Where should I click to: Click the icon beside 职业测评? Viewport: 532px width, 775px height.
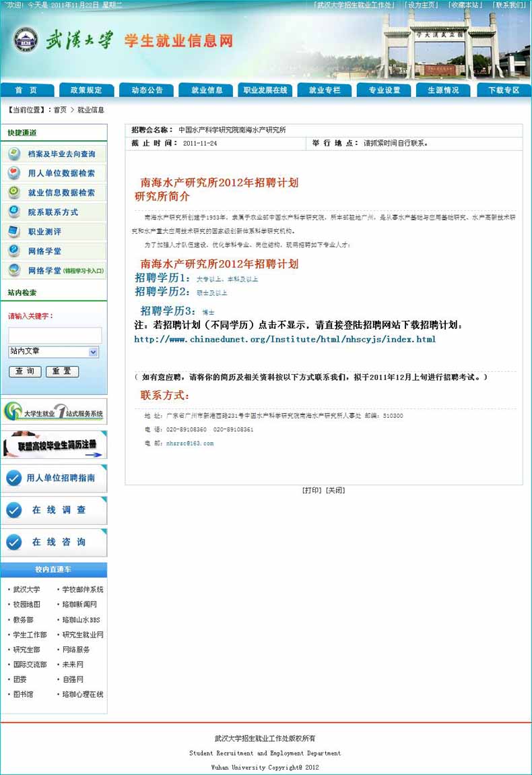point(14,231)
